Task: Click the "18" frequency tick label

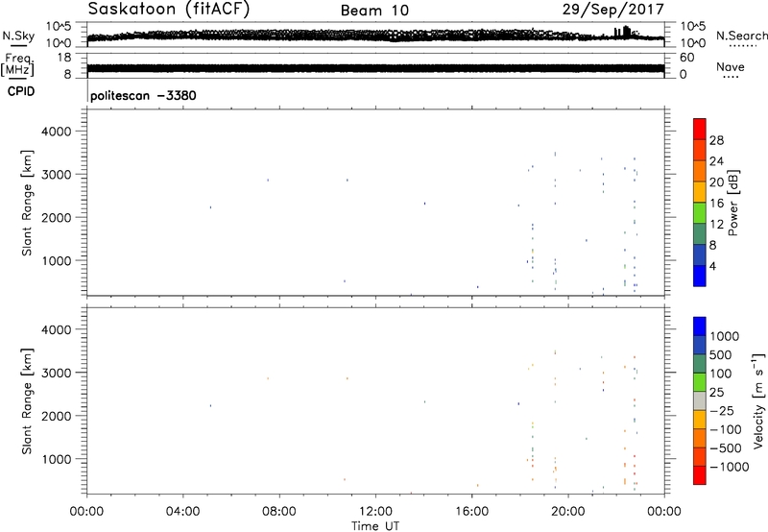Action: [64, 58]
